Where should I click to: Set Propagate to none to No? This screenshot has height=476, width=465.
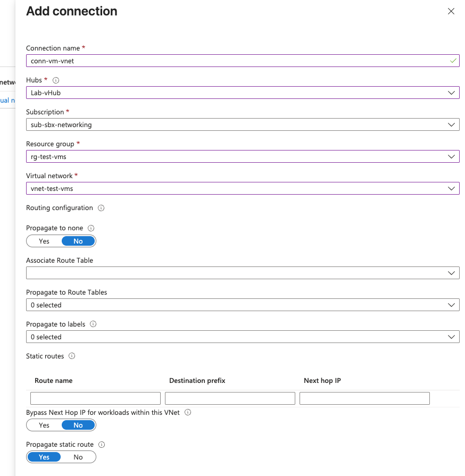pos(78,241)
